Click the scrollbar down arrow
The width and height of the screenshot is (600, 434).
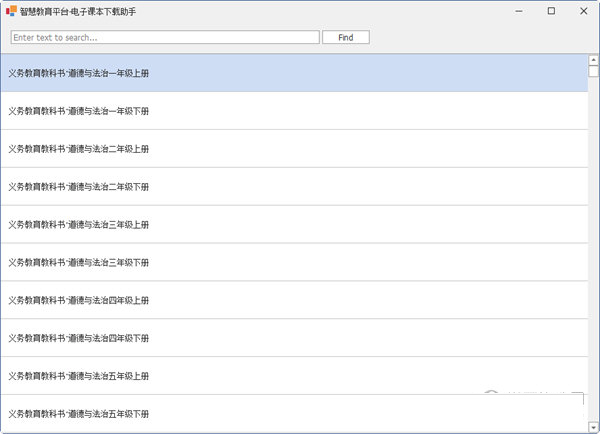pos(593,428)
